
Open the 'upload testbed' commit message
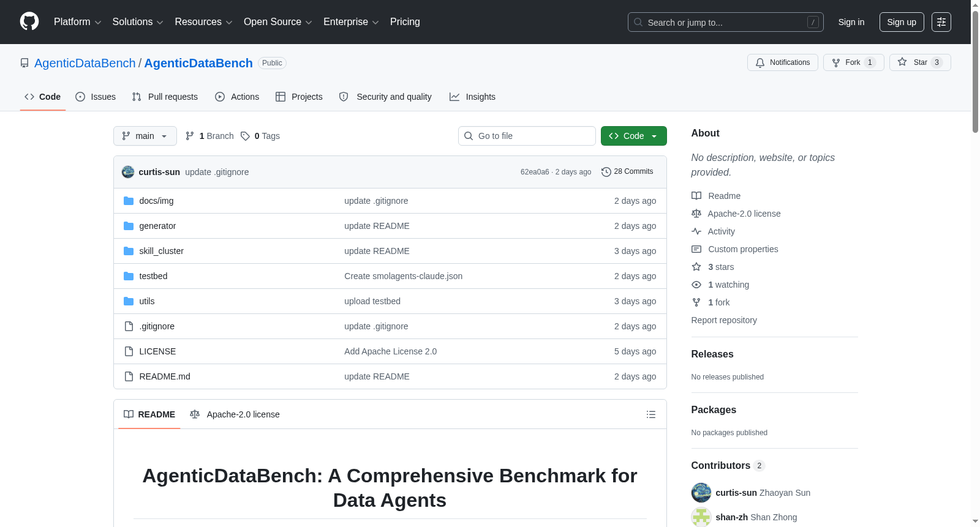click(x=372, y=301)
